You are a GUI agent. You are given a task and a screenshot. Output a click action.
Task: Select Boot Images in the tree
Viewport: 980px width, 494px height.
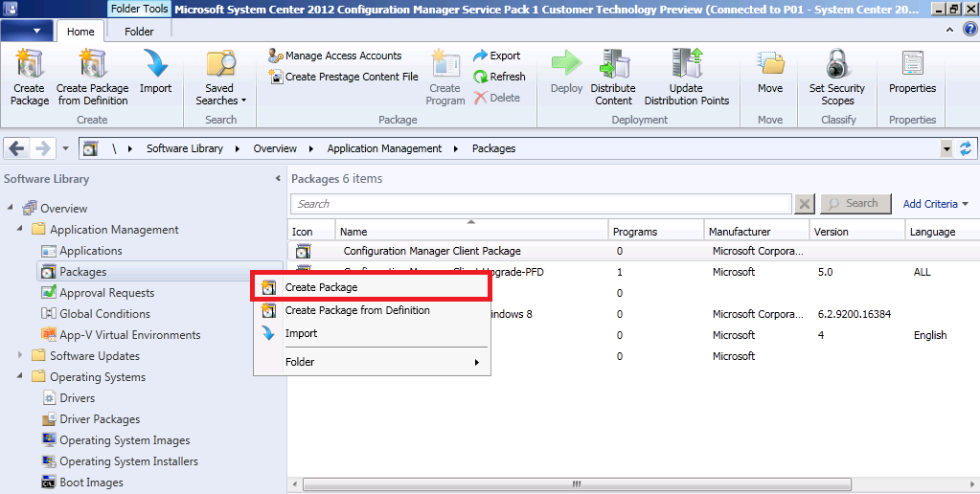point(91,483)
